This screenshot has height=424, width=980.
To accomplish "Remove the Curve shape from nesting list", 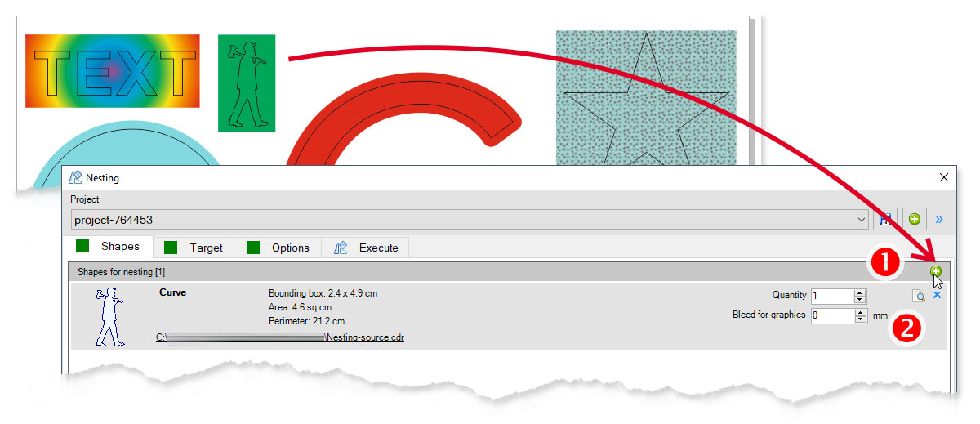I will tap(937, 295).
